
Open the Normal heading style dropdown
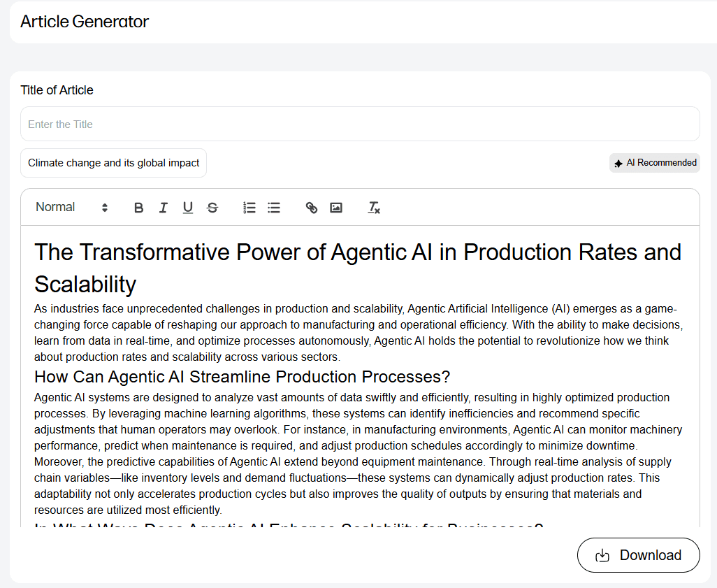point(72,207)
